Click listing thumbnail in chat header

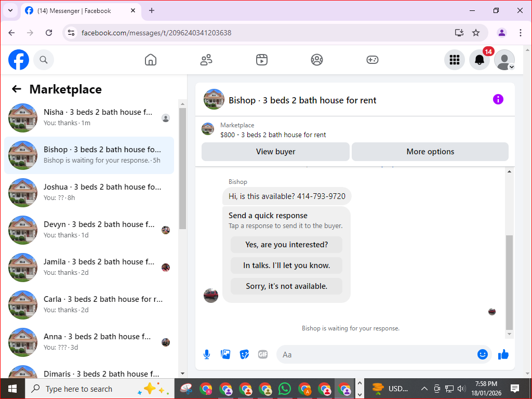214,99
